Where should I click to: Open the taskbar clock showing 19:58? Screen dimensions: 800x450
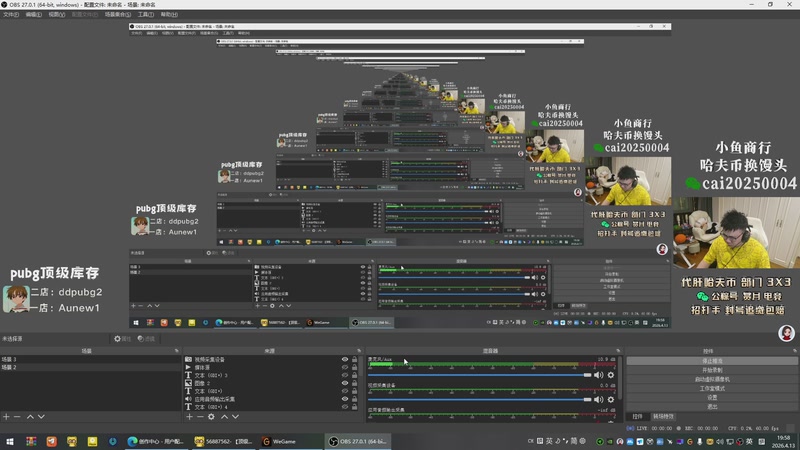784,442
